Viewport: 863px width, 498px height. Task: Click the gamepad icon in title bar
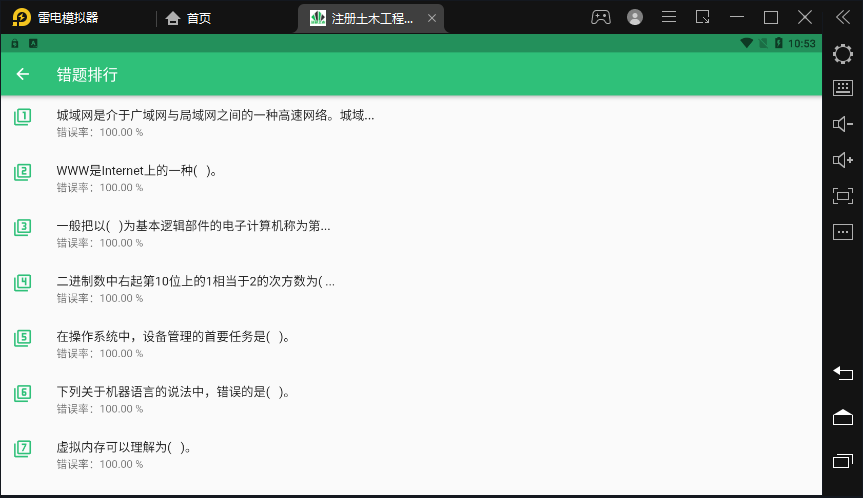tap(600, 17)
